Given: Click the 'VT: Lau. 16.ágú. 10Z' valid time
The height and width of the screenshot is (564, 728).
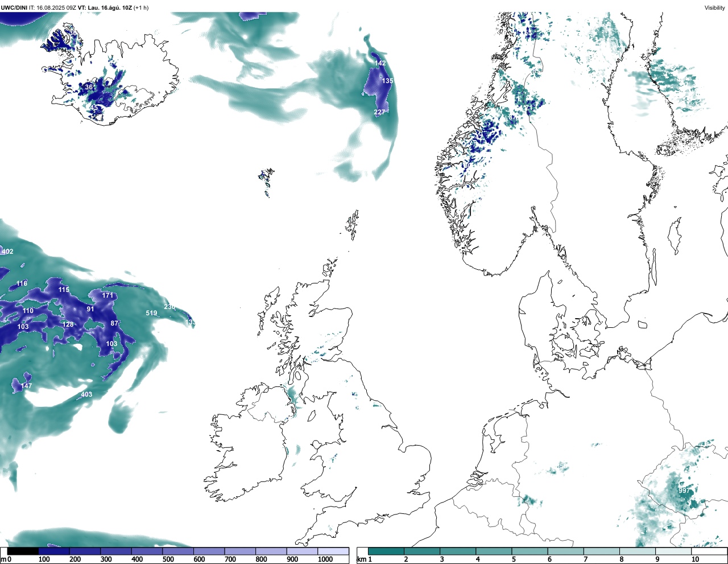Looking at the screenshot, I should point(105,7).
